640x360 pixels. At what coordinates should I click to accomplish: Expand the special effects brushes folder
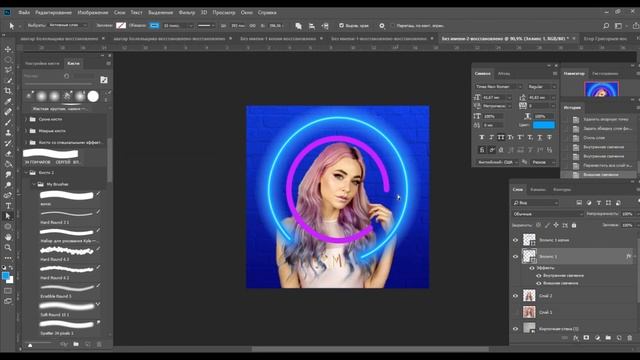tap(26, 142)
